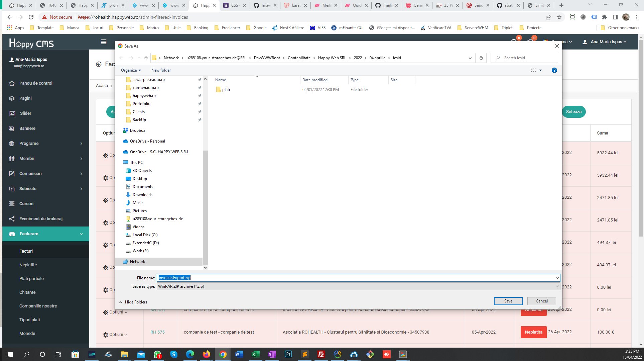Open previous locations dropdown in address bar
This screenshot has height=361, width=644.
point(470,58)
